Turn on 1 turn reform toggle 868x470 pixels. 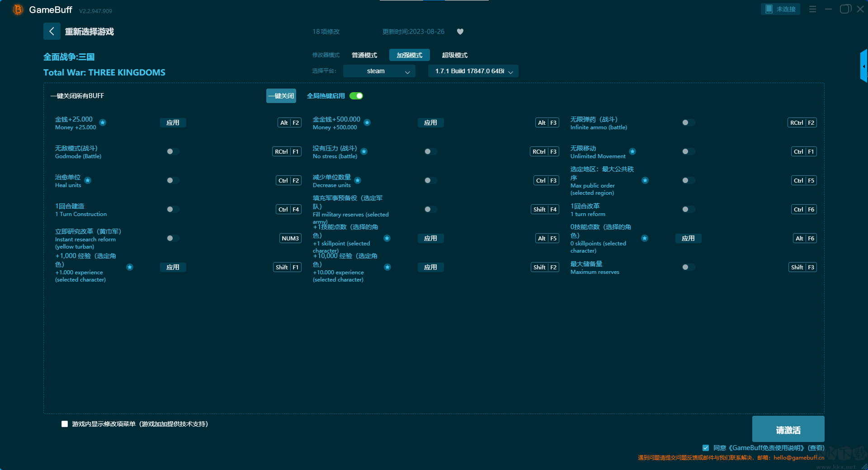point(689,209)
